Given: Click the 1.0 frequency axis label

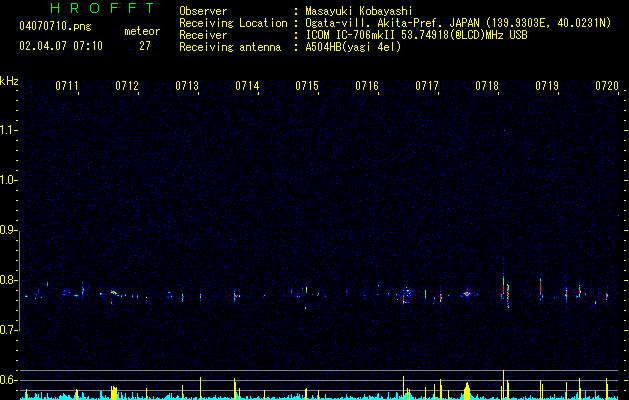Looking at the screenshot, I should click(8, 180).
